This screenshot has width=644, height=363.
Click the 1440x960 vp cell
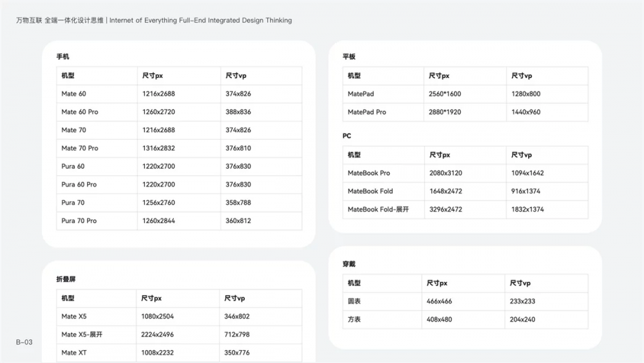(x=526, y=112)
